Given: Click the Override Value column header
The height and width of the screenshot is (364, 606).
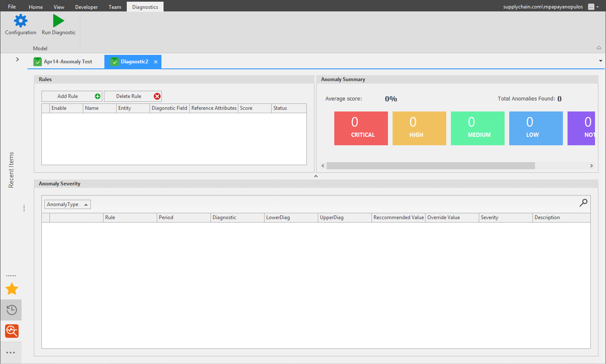Looking at the screenshot, I should coord(452,217).
